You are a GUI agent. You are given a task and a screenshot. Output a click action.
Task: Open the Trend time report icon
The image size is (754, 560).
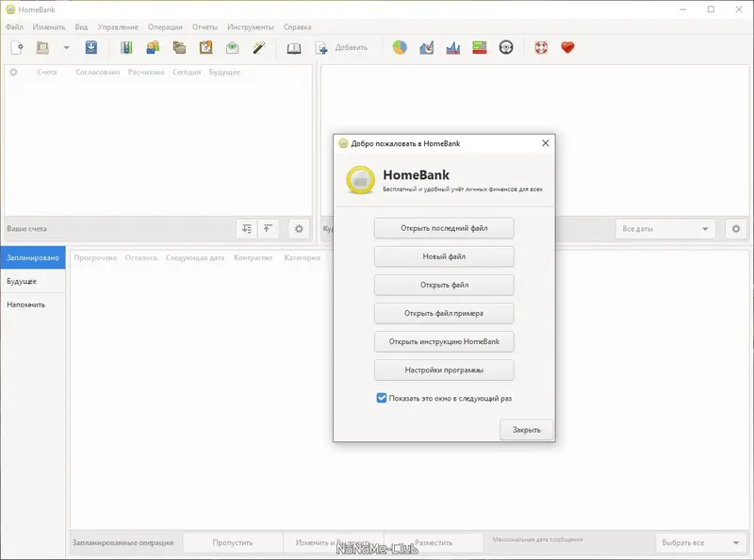pos(427,47)
